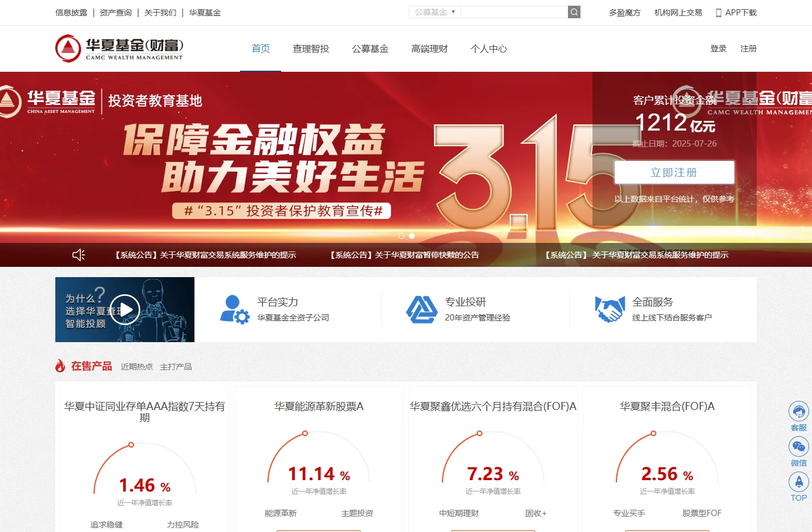Click the 在售产品 flame icon
Screen dimensions: 812x532
tap(60, 366)
